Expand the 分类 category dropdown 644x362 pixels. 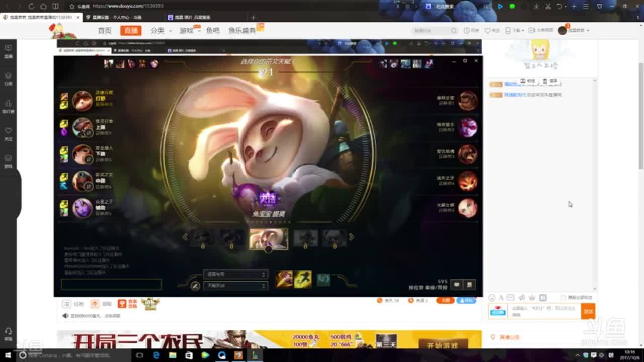[x=160, y=31]
